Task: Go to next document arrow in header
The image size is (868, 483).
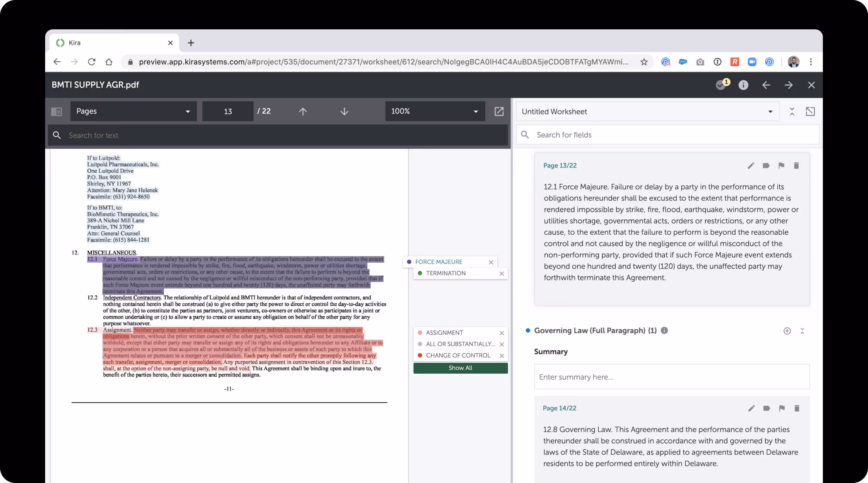Action: pyautogui.click(x=789, y=85)
